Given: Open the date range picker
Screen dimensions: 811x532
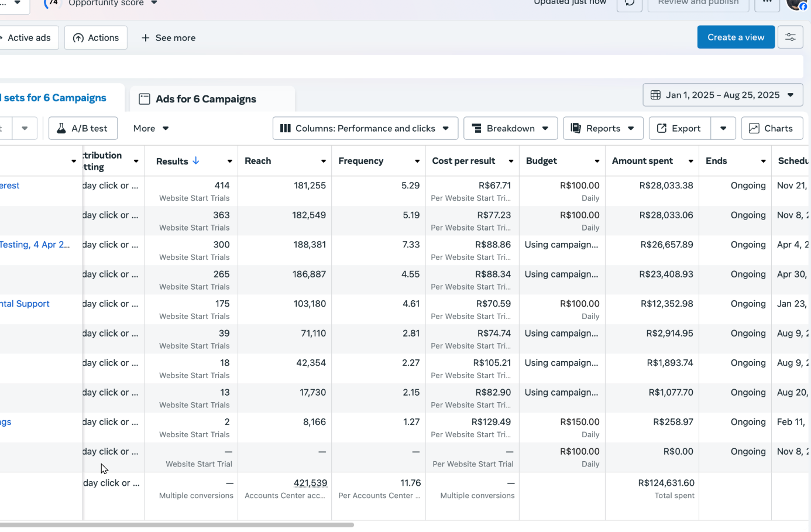Looking at the screenshot, I should [x=722, y=95].
